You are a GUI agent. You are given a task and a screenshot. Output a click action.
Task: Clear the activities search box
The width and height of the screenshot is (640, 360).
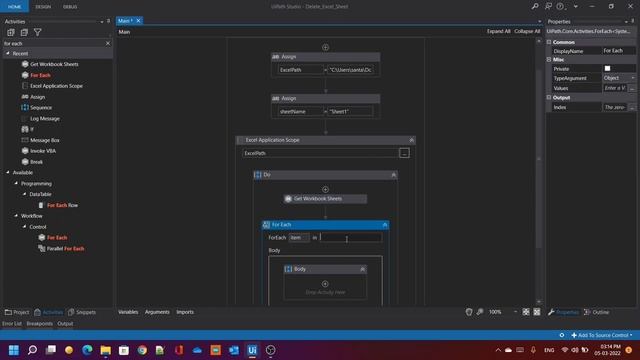point(108,43)
